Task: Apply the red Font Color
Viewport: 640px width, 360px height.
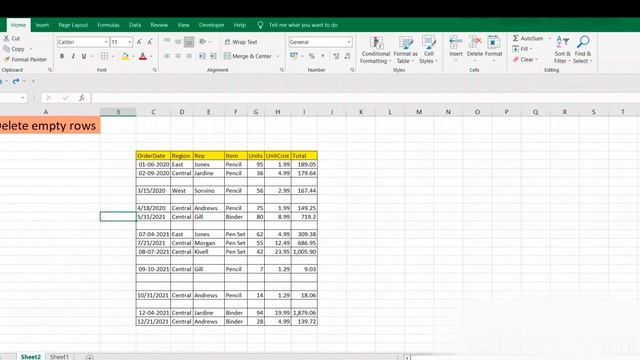Action: click(143, 56)
